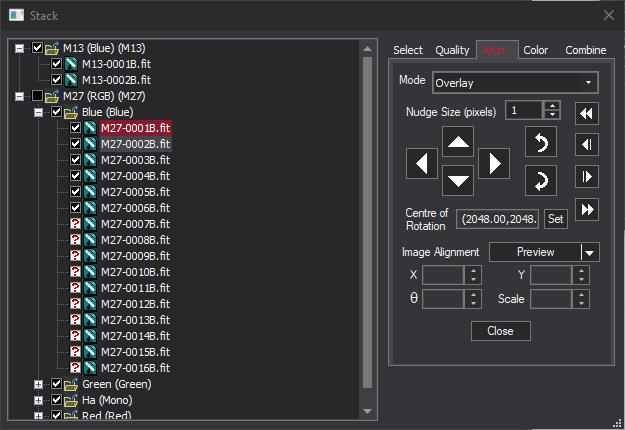The width and height of the screenshot is (625, 430).
Task: Switch to the Quality tab
Action: 452,50
